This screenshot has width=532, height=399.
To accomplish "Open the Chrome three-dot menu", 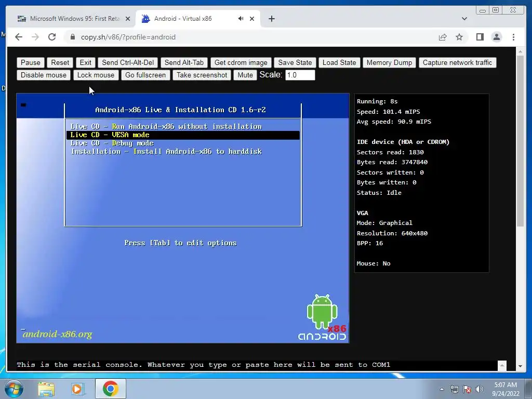I will click(x=513, y=37).
